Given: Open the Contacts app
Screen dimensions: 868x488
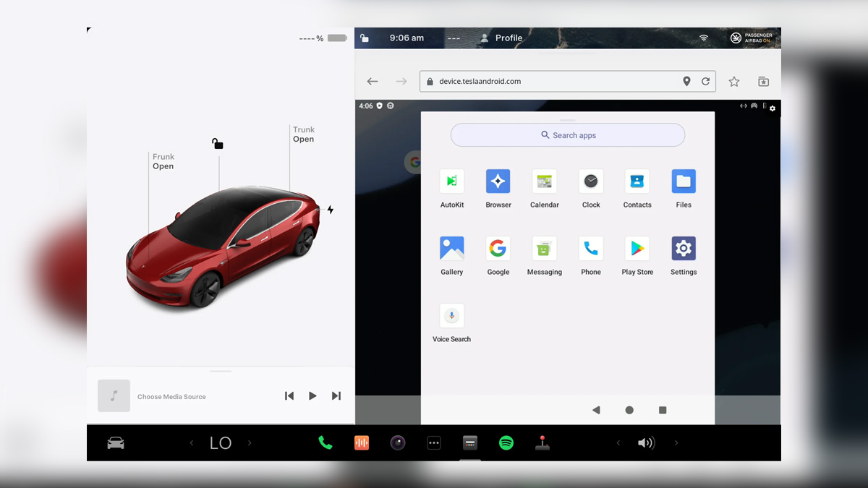Looking at the screenshot, I should 637,181.
